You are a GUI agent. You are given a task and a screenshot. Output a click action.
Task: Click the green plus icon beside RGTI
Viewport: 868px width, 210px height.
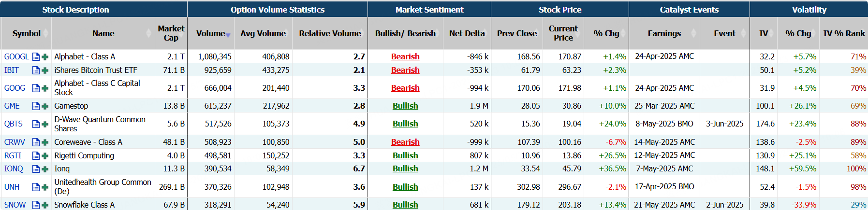(45, 156)
